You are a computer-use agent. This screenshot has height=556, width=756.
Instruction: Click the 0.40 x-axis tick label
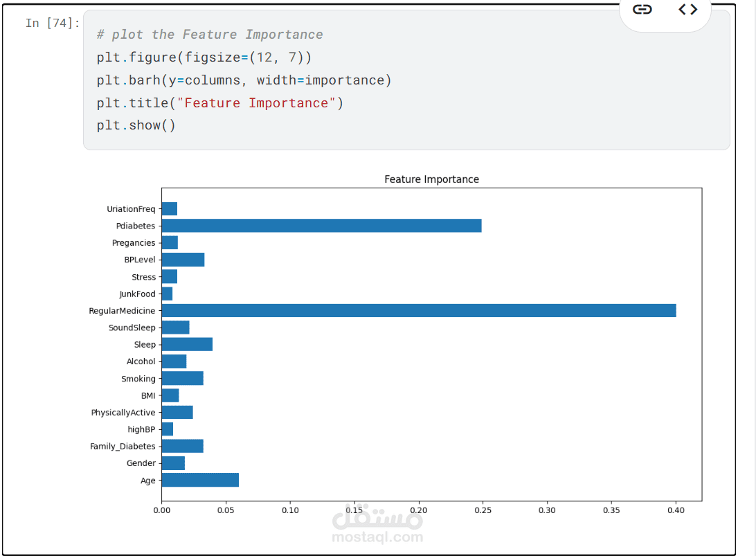(x=676, y=511)
